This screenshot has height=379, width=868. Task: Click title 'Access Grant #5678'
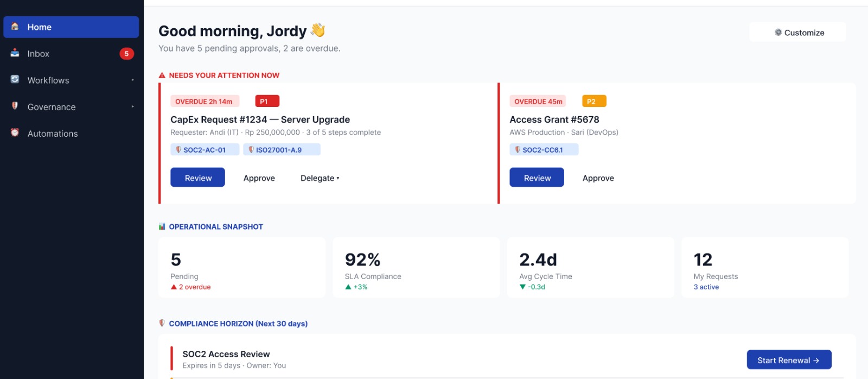click(554, 119)
